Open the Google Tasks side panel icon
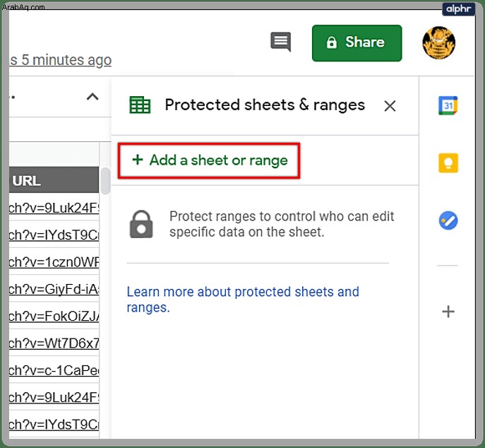The image size is (485, 448). pos(448,220)
